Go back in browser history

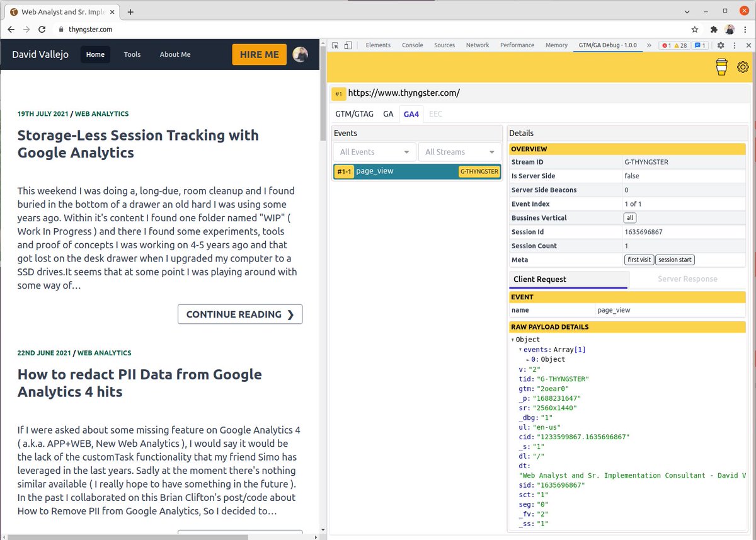(x=11, y=29)
